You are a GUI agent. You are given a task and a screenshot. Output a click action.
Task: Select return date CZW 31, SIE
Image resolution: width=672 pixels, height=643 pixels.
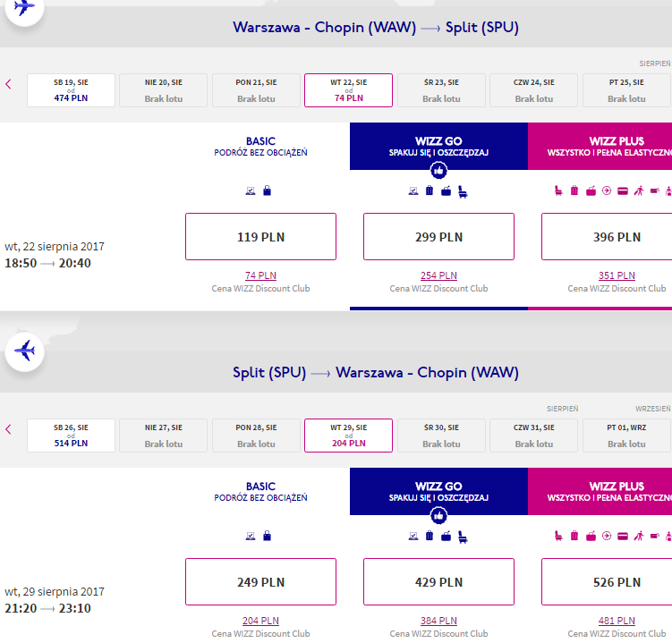tap(533, 436)
